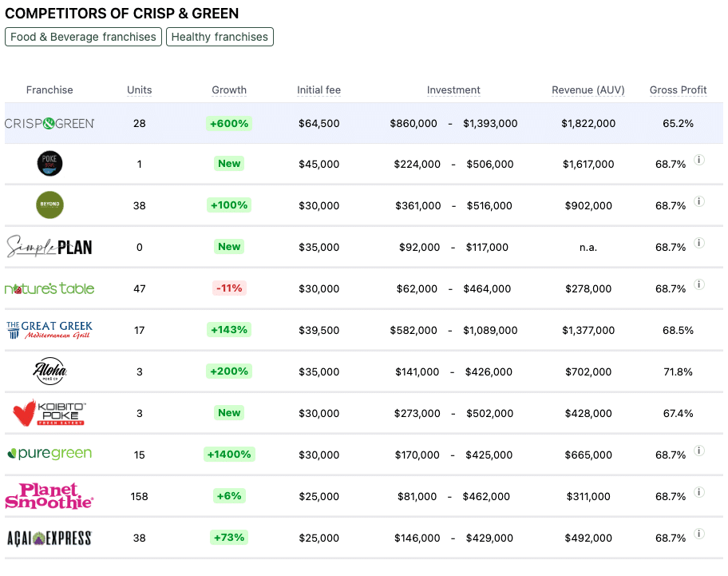
Task: Click the +200% growth badge
Action: pyautogui.click(x=229, y=371)
